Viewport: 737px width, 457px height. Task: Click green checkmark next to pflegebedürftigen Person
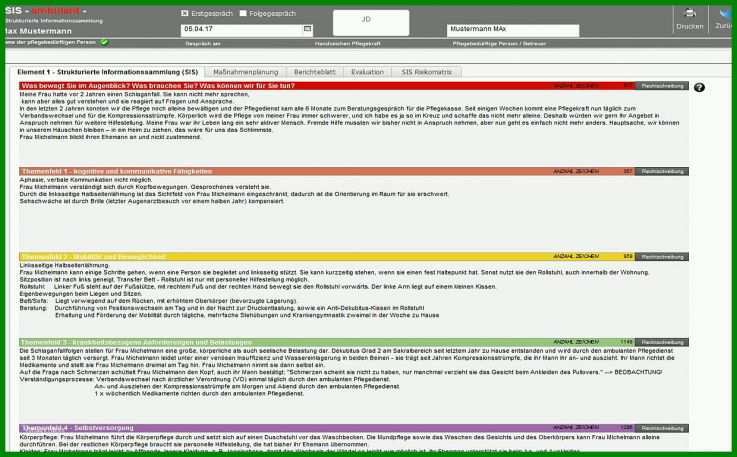(x=104, y=42)
